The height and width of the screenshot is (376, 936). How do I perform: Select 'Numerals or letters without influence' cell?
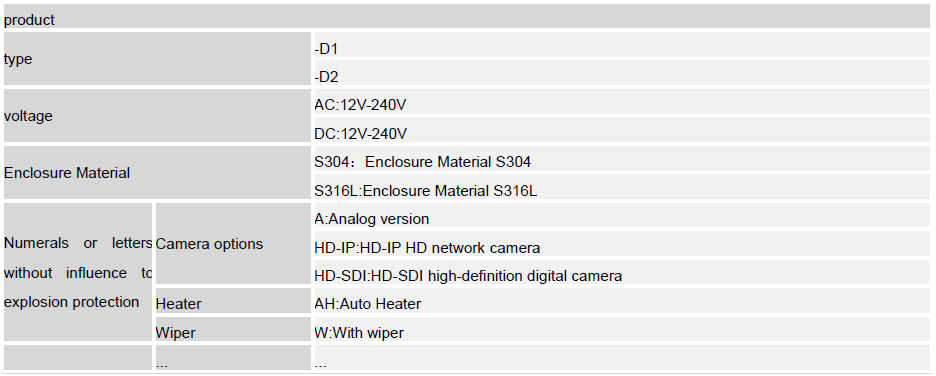click(x=78, y=272)
